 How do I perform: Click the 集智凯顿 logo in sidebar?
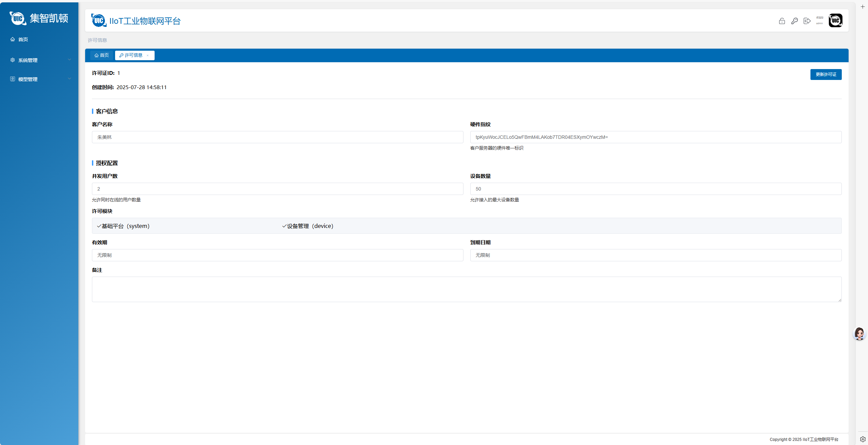39,18
